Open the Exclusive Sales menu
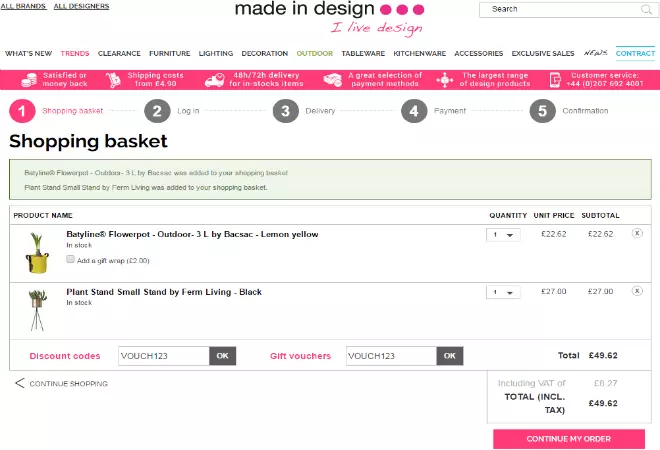Viewport: 660px width, 450px height. (543, 53)
